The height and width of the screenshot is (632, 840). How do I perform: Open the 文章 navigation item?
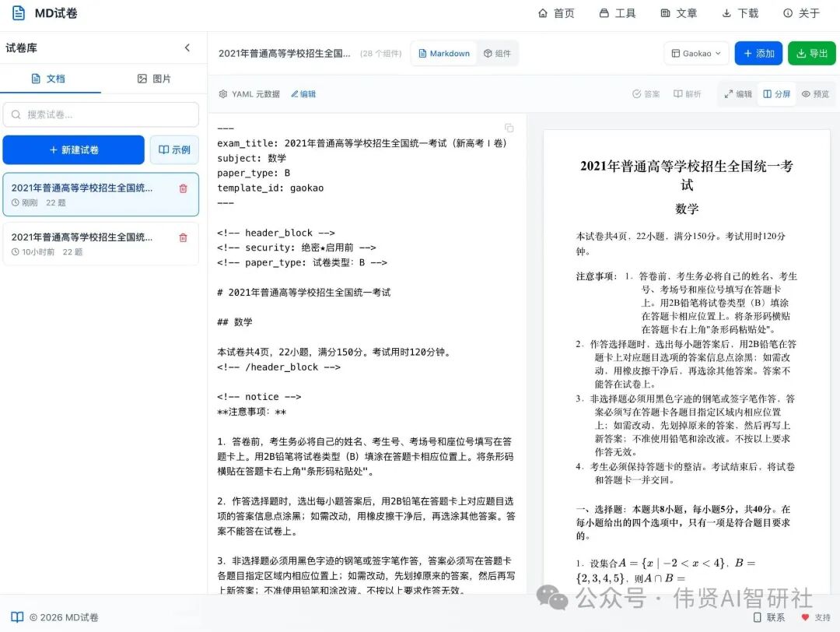(x=679, y=13)
